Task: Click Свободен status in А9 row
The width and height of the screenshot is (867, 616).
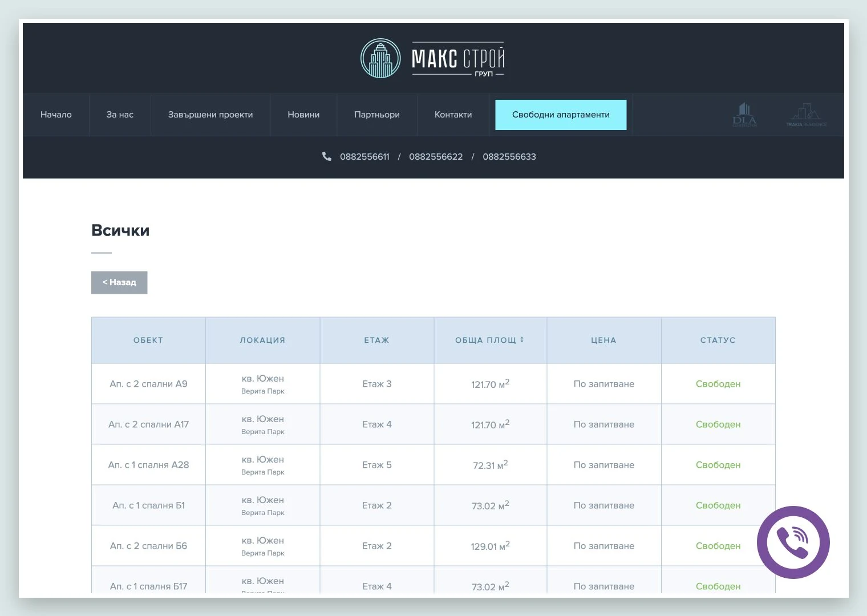Action: 718,384
